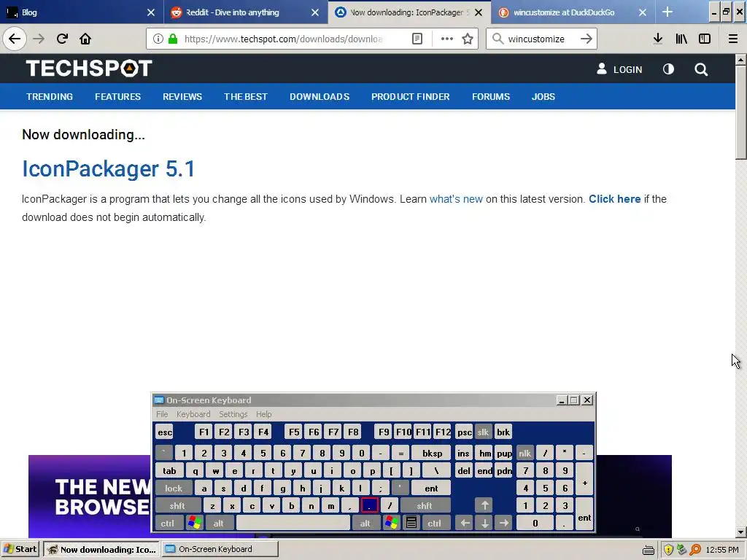Screen dimensions: 747x560
Task: Open the TRENDING nav section
Action: 50,97
